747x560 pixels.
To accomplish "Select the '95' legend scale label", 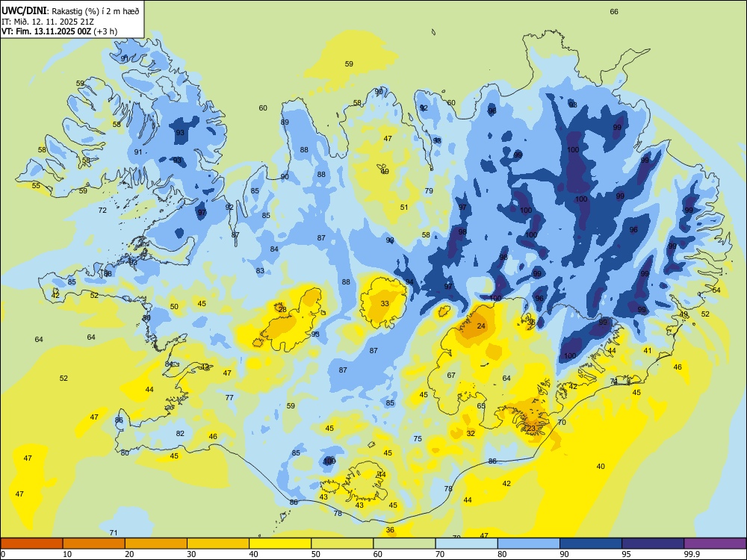I will click(x=627, y=554).
